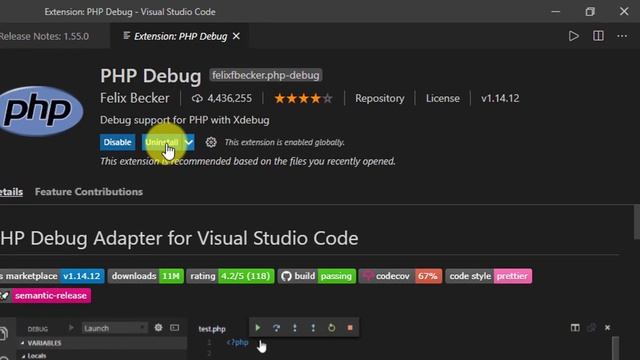Click the close X icon in demo screenshot

pyautogui.click(x=607, y=328)
